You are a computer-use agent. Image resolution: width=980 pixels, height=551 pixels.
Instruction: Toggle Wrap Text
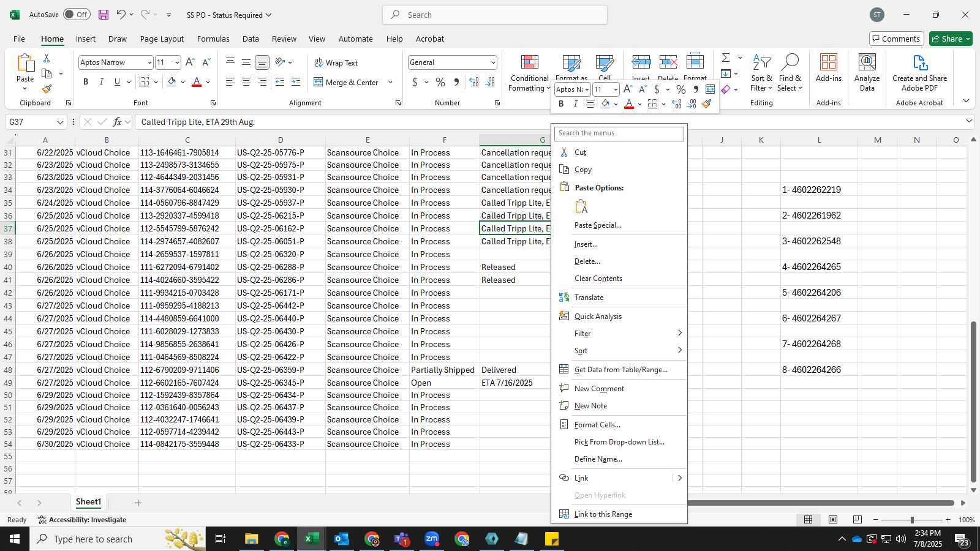point(336,62)
